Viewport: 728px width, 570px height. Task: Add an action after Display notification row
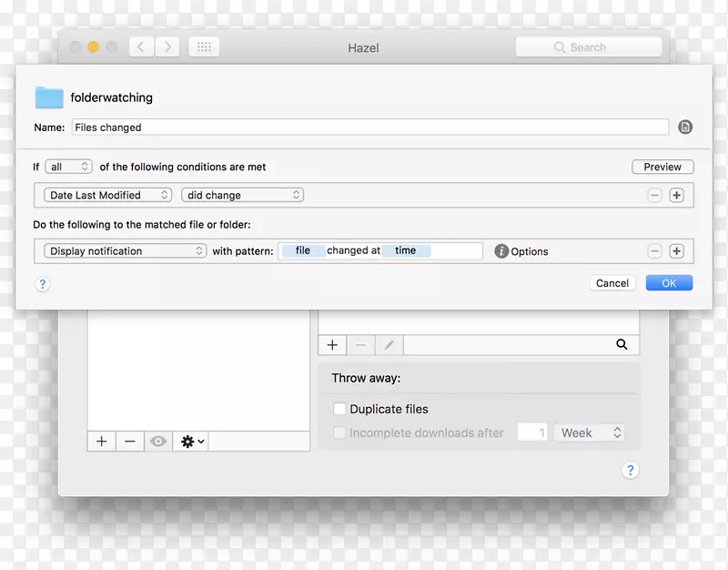pyautogui.click(x=676, y=251)
